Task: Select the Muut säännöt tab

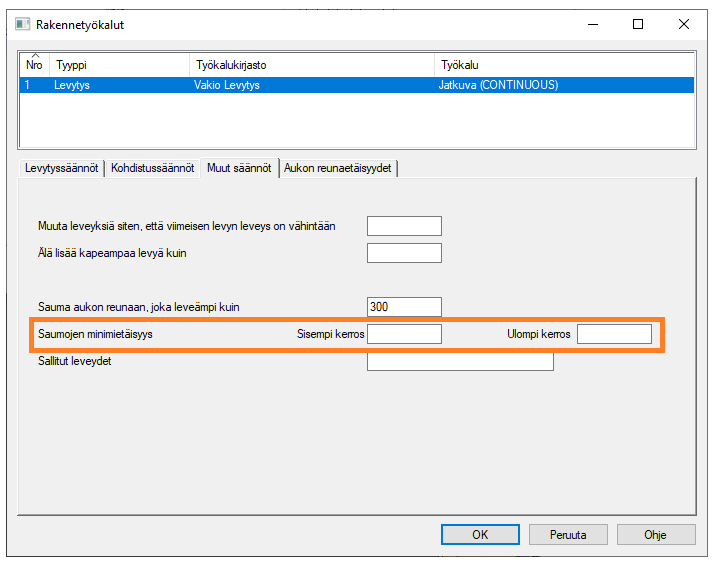Action: tap(239, 168)
